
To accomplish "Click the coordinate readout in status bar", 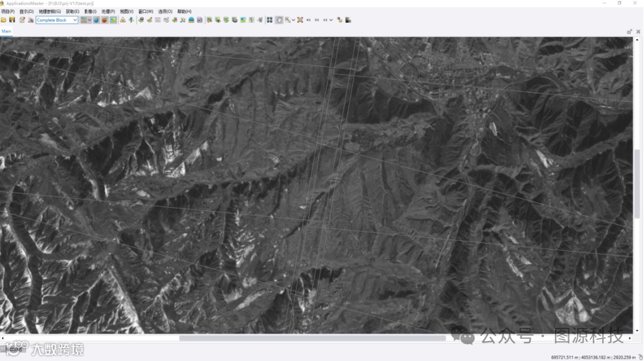I will pos(593,357).
